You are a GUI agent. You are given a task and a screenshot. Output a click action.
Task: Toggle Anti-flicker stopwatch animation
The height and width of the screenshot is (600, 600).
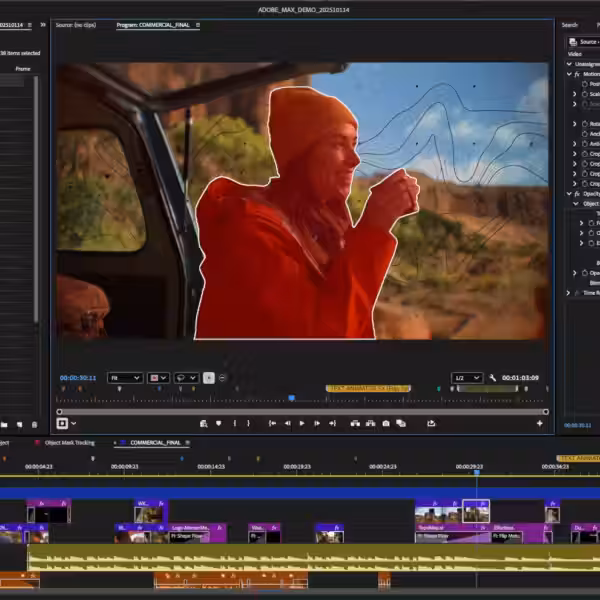click(x=585, y=143)
